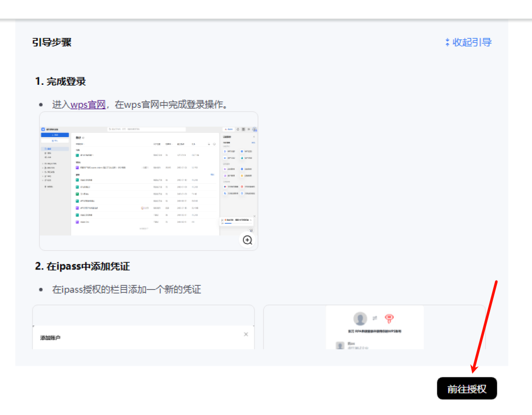This screenshot has width=532, height=415.
Task: Select the 1. 完成登录 step heading
Action: (x=60, y=81)
